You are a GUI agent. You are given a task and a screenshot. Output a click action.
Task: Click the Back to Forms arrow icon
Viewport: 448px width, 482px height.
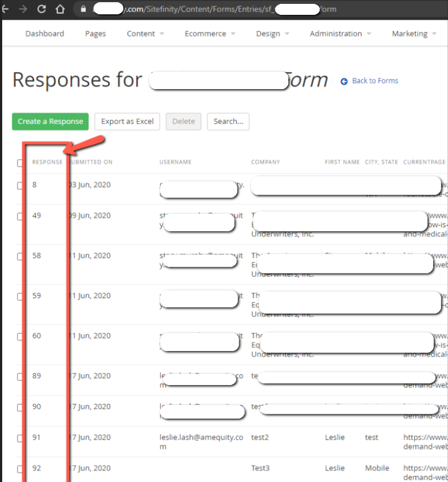pyautogui.click(x=344, y=81)
